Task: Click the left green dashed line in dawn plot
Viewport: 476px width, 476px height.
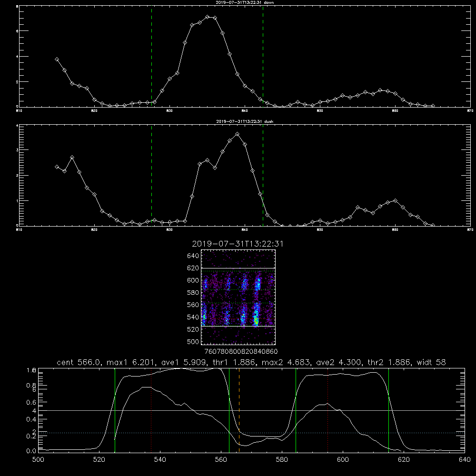Action: point(151,56)
